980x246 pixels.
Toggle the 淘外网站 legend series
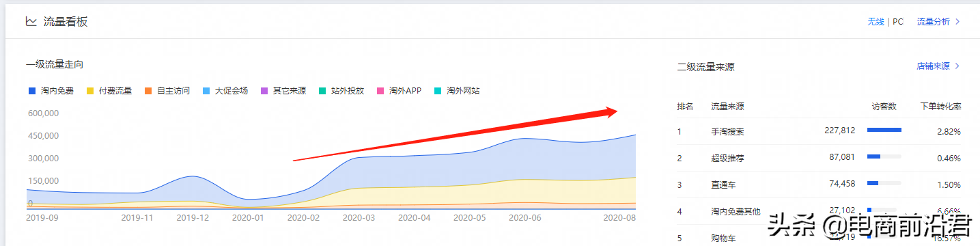458,90
